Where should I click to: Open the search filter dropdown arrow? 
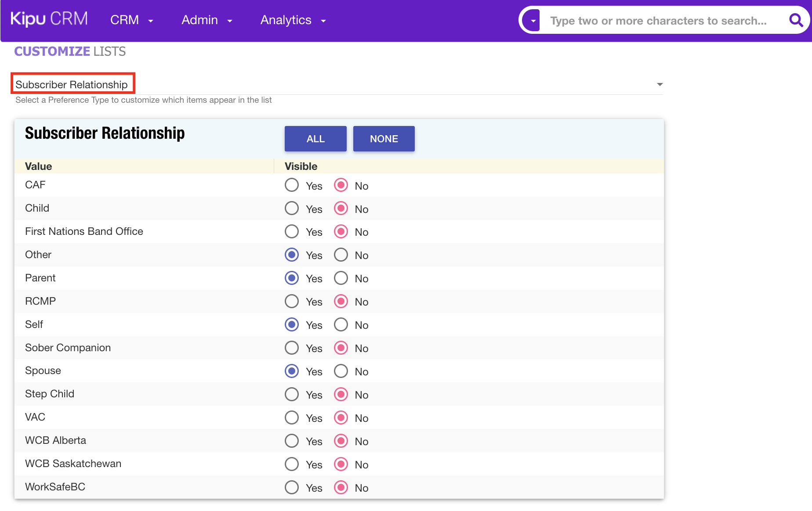click(x=533, y=21)
